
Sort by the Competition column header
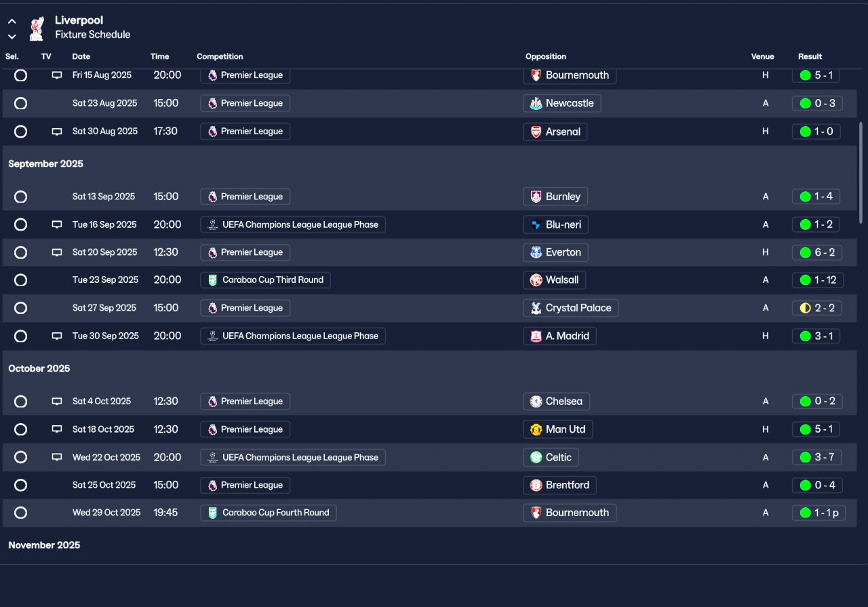[220, 57]
